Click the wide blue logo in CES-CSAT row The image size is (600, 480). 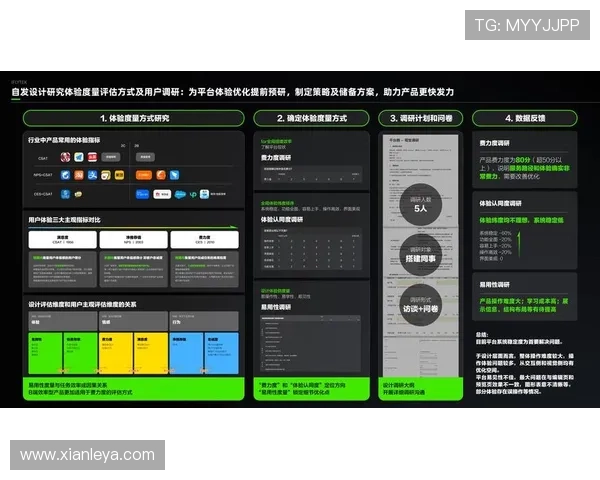coord(142,194)
